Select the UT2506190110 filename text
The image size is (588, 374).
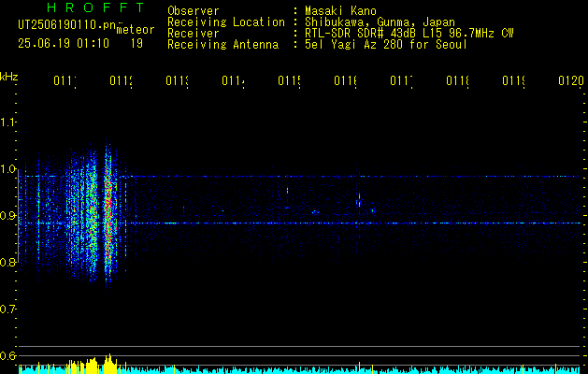[x=67, y=25]
